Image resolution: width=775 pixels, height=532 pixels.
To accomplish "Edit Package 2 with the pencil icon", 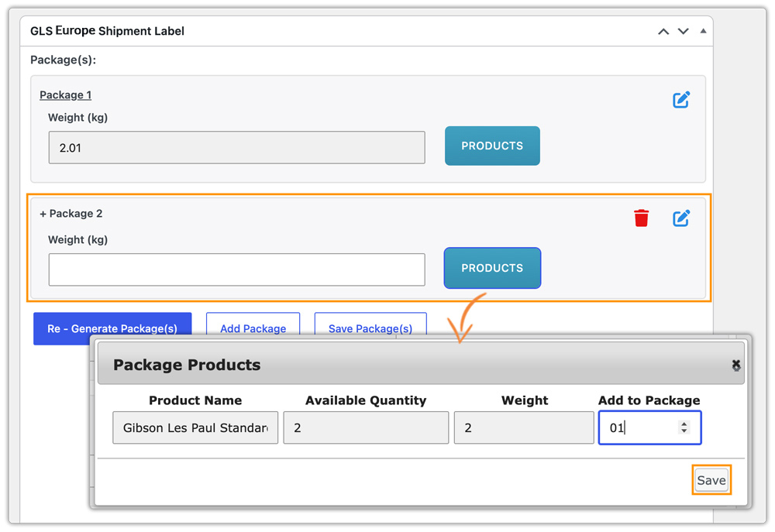I will pyautogui.click(x=681, y=218).
